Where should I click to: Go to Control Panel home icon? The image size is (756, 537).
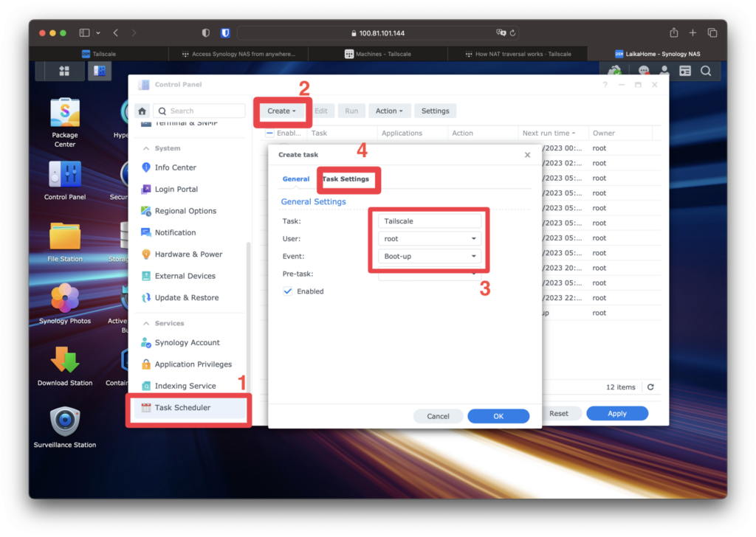tap(142, 111)
